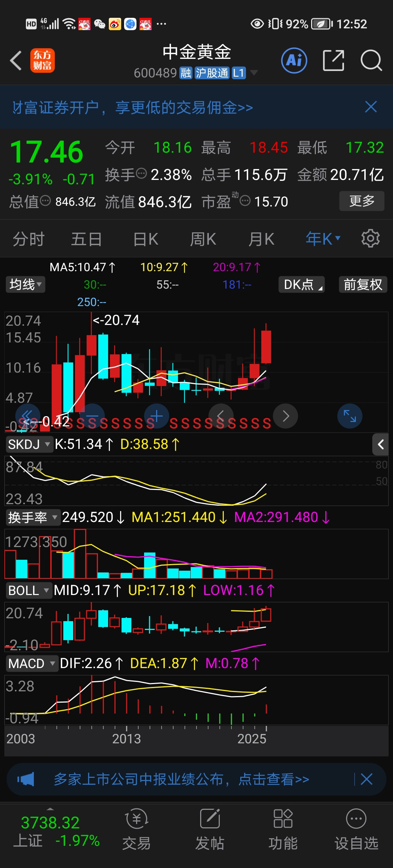This screenshot has width=393, height=868.
Task: Change 换手率 indicator dropdown
Action: coord(33,517)
